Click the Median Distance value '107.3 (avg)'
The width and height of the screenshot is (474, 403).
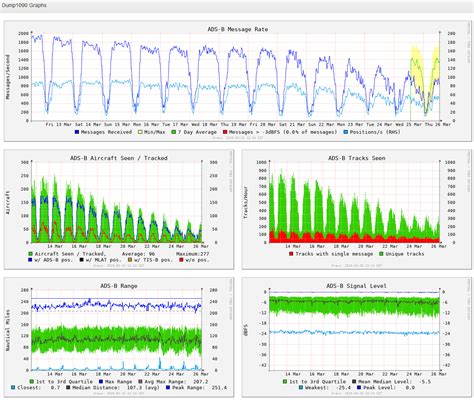click(x=144, y=388)
